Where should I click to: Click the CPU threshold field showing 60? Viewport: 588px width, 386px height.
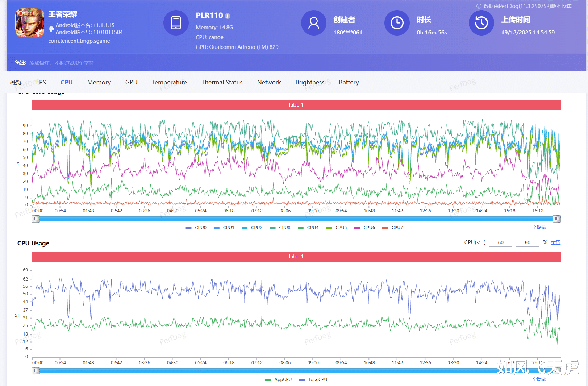[x=500, y=242]
